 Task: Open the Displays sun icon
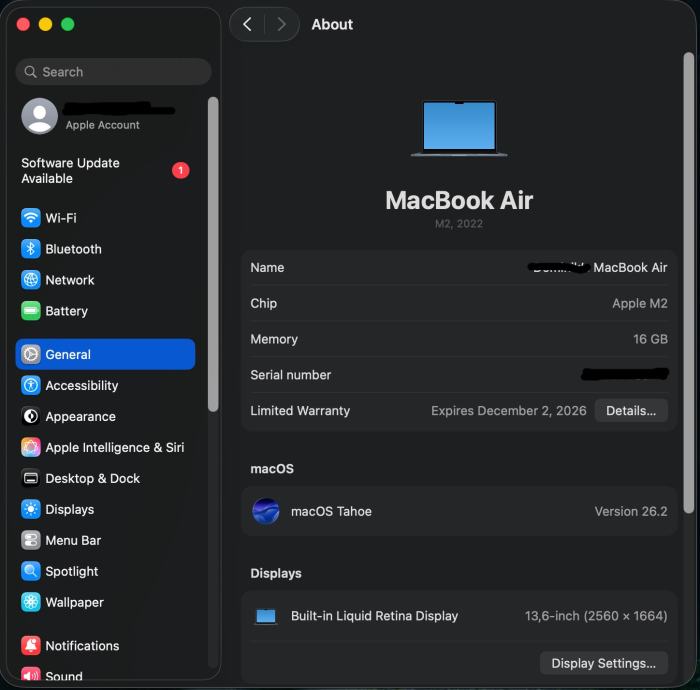click(x=31, y=509)
